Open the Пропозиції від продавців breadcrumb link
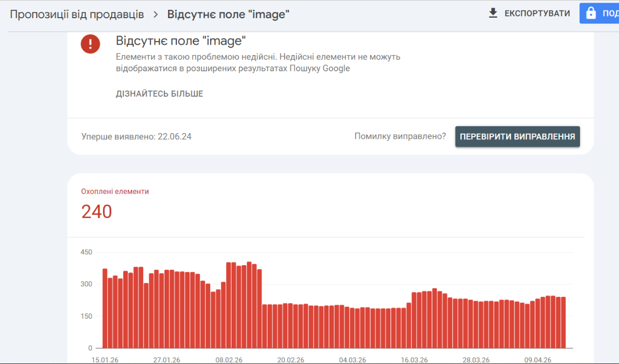 (x=77, y=15)
